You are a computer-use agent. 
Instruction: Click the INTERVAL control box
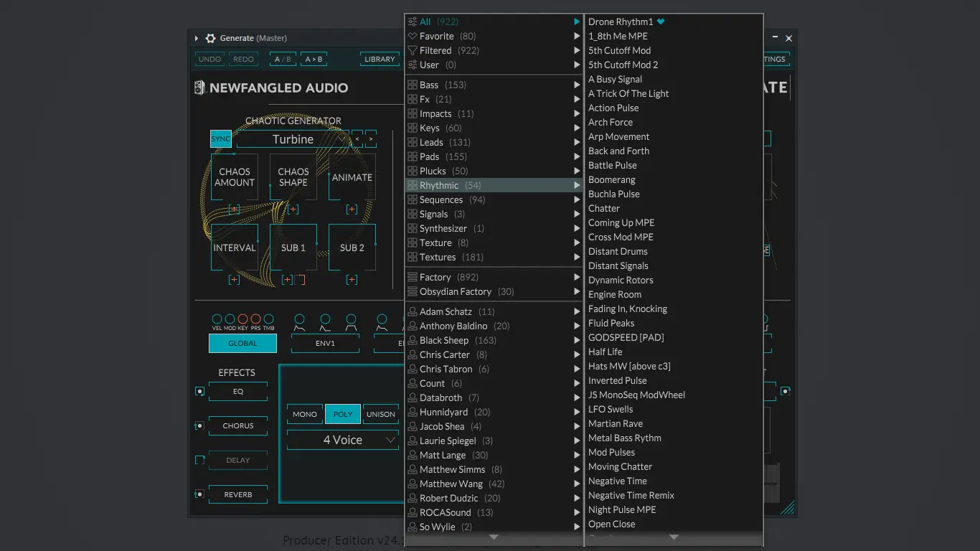(x=235, y=248)
